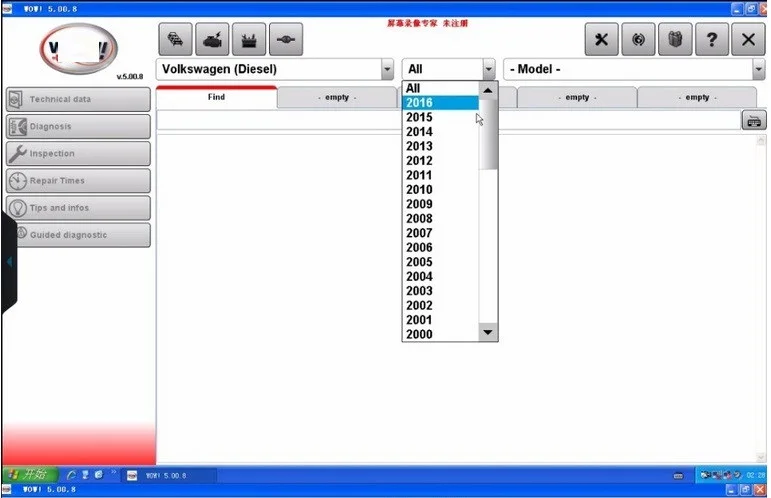Click year list scroll up arrow
The width and height of the screenshot is (771, 498).
(488, 90)
